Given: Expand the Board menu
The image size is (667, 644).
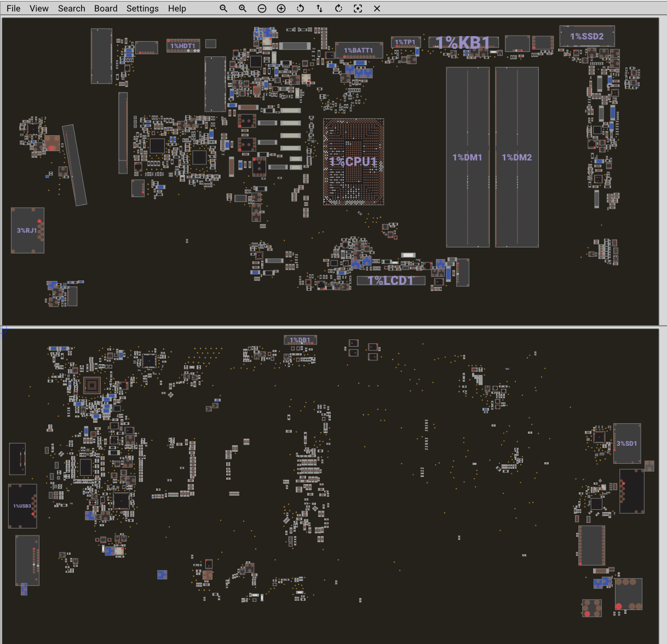Looking at the screenshot, I should (106, 9).
